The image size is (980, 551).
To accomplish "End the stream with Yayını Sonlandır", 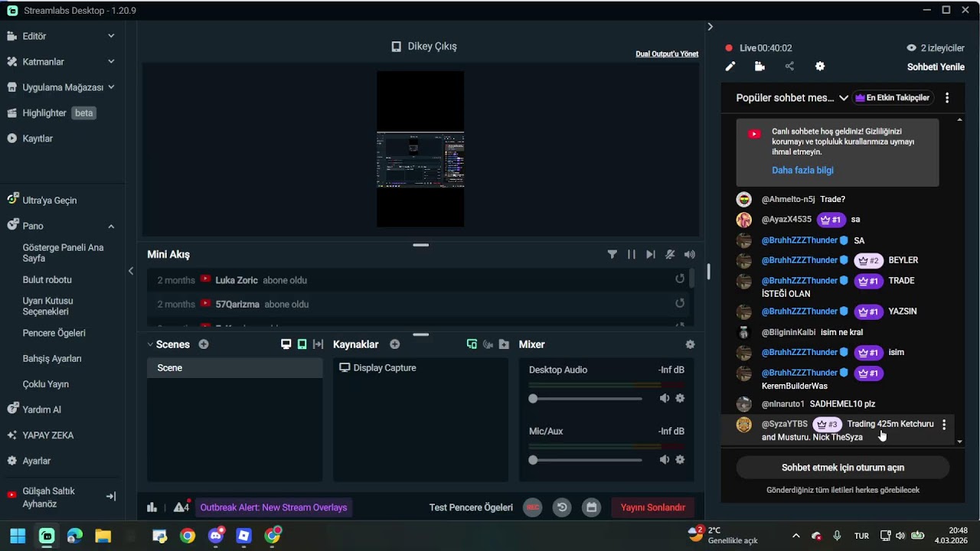I will pos(653,507).
